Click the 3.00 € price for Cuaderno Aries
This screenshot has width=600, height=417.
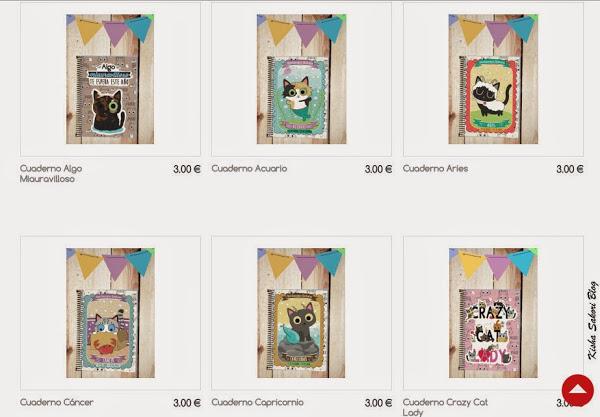[570, 169]
